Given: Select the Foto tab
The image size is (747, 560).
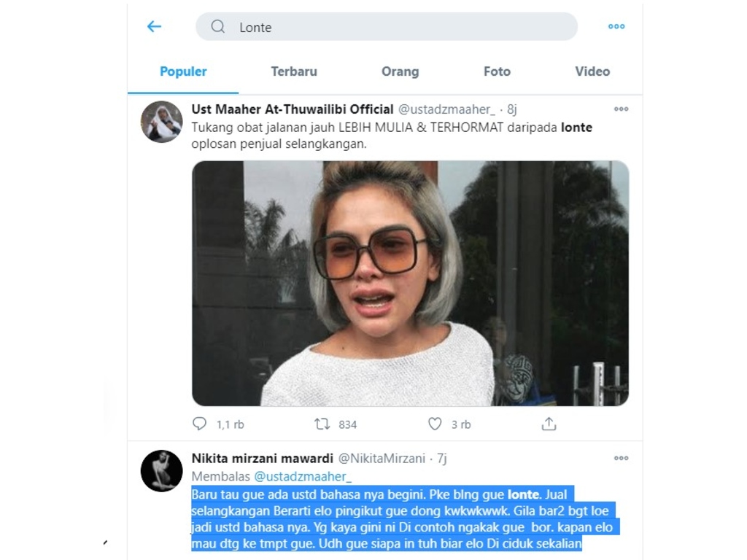Looking at the screenshot, I should pyautogui.click(x=497, y=71).
